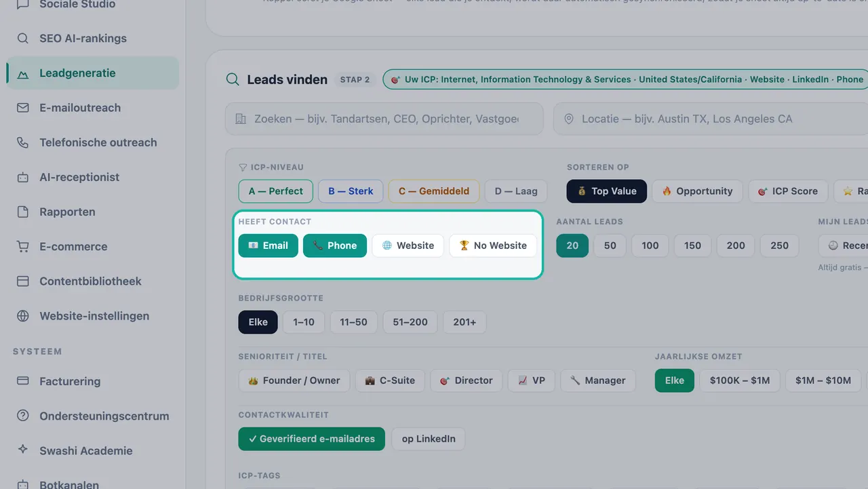Viewport: 868px width, 489px height.
Task: Select 50 as number of leads
Action: (x=610, y=246)
